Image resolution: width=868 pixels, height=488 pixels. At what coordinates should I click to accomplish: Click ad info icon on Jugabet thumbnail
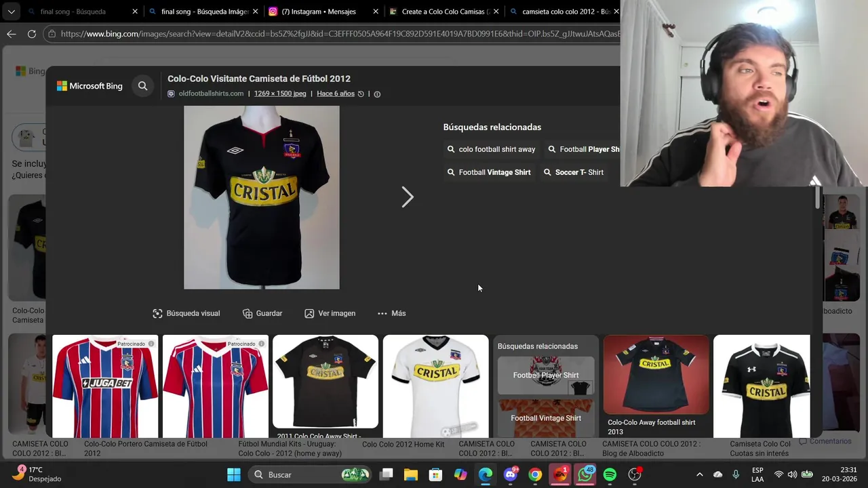click(151, 344)
